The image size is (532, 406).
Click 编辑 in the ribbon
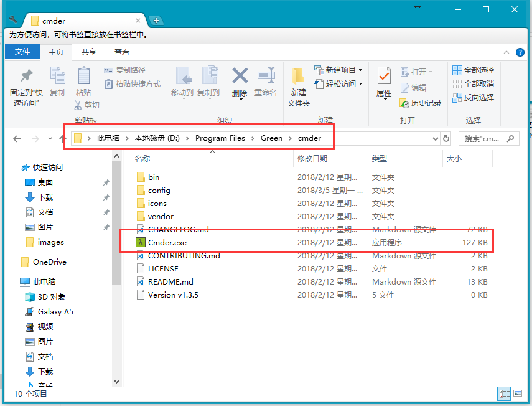pos(414,88)
